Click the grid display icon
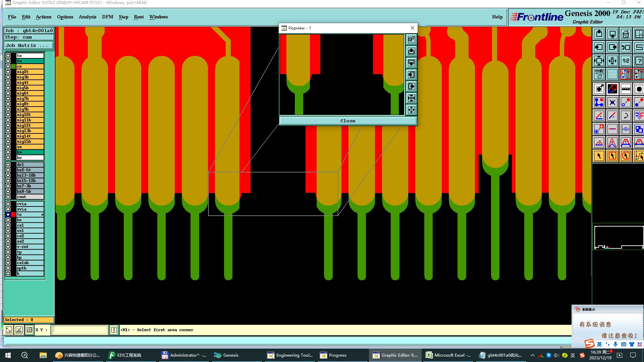Screen dimensions: 644x362 point(612,74)
